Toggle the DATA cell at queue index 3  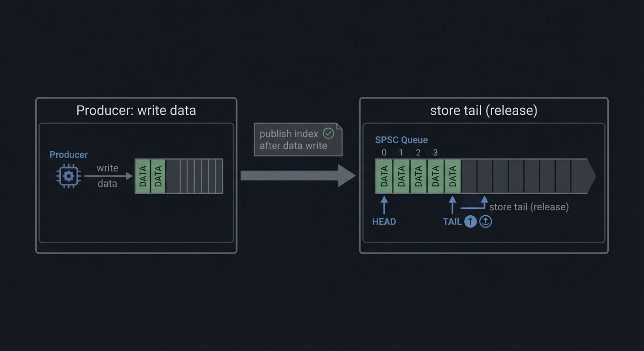(435, 175)
